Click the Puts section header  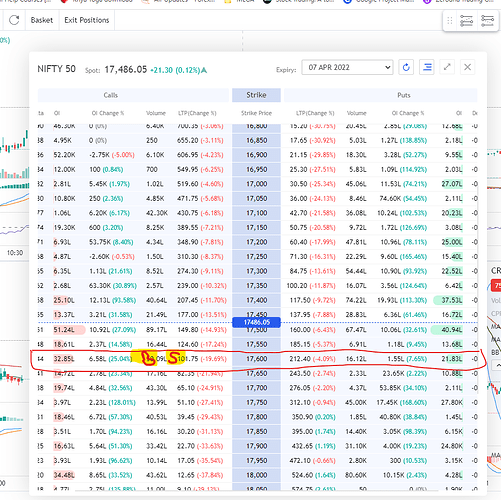(404, 95)
